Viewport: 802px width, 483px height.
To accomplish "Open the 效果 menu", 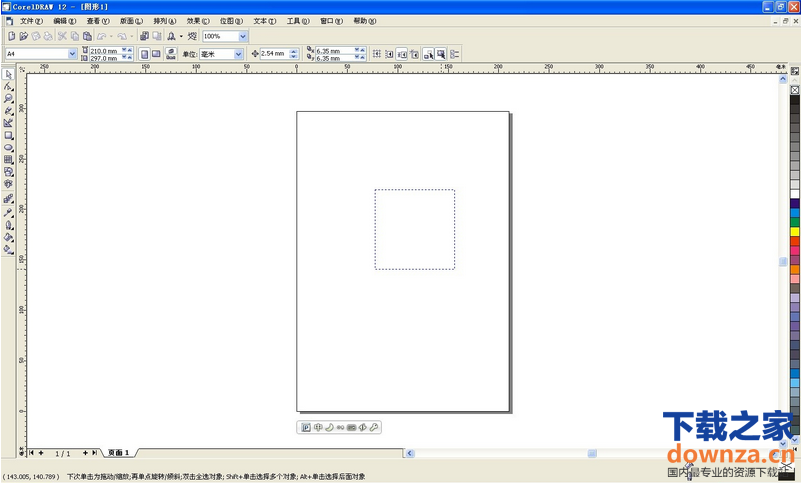I will 198,21.
